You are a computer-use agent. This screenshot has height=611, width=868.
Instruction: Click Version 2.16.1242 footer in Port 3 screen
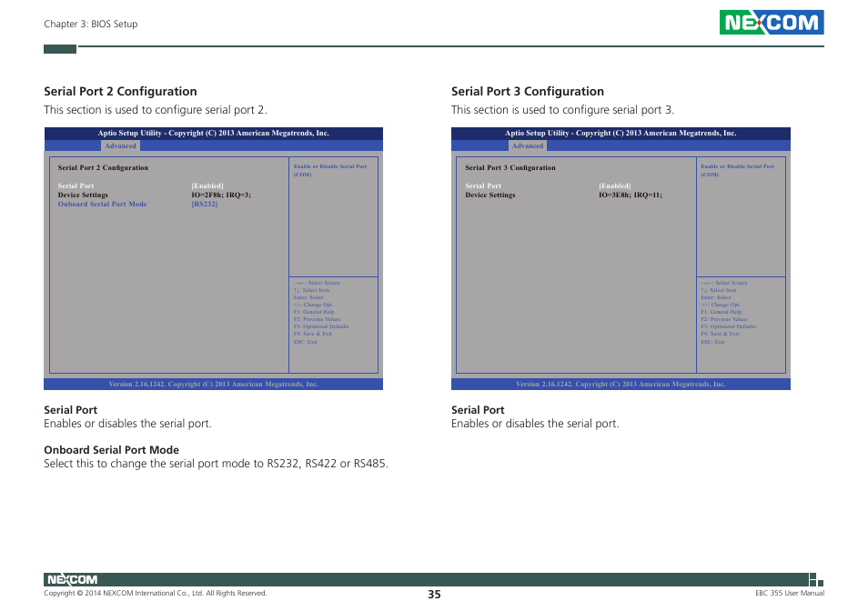click(x=621, y=384)
